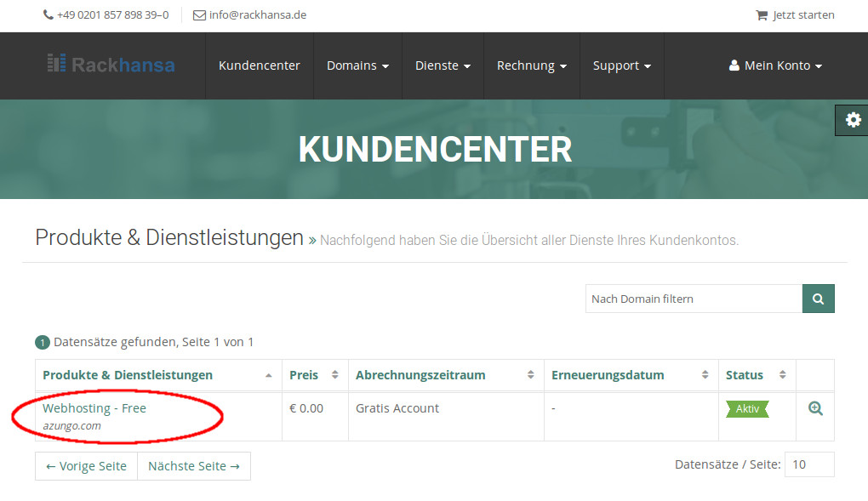Click the envelope email icon
Image resolution: width=868 pixels, height=501 pixels.
pyautogui.click(x=199, y=15)
